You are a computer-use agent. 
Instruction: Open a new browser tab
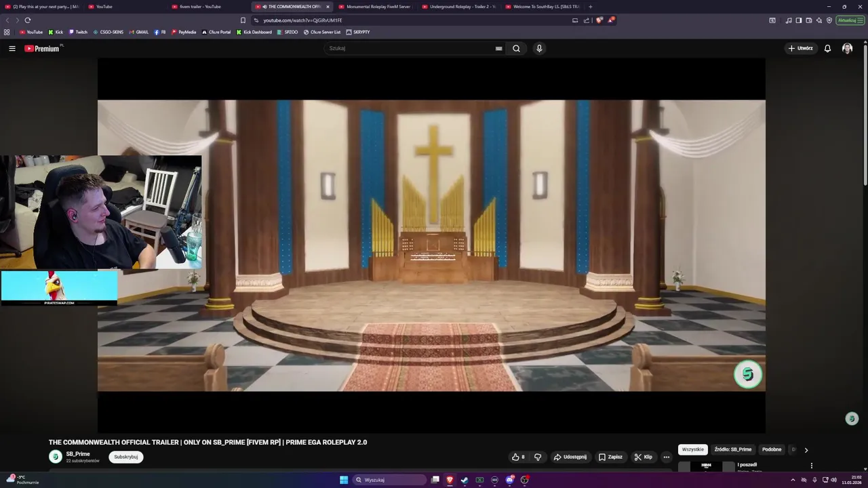(x=590, y=7)
